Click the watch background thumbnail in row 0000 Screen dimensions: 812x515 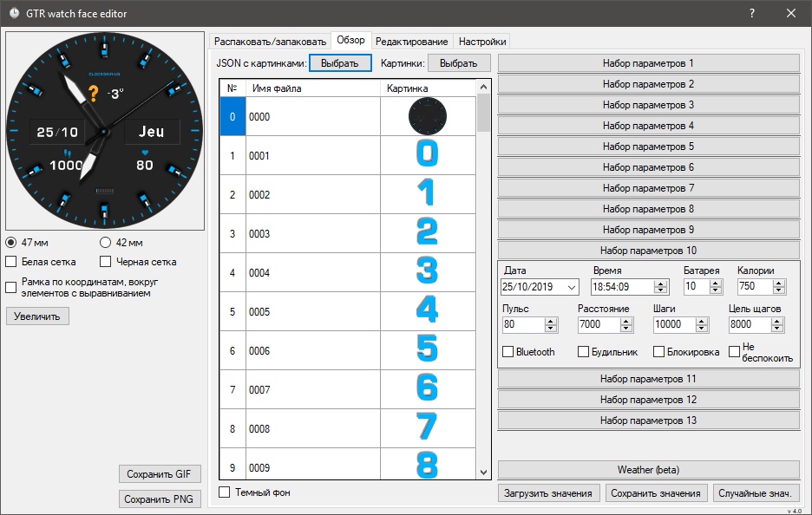(427, 116)
